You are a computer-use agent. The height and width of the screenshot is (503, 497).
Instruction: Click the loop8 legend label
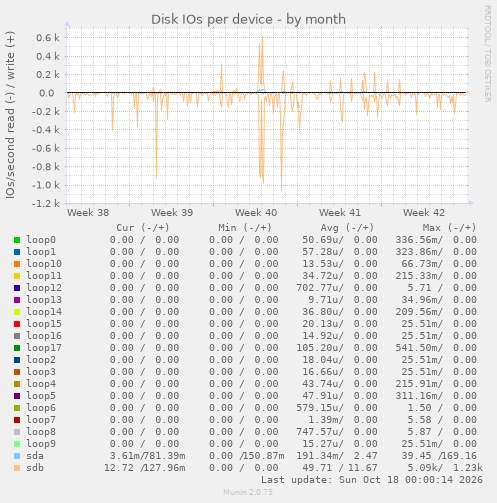pyautogui.click(x=41, y=432)
